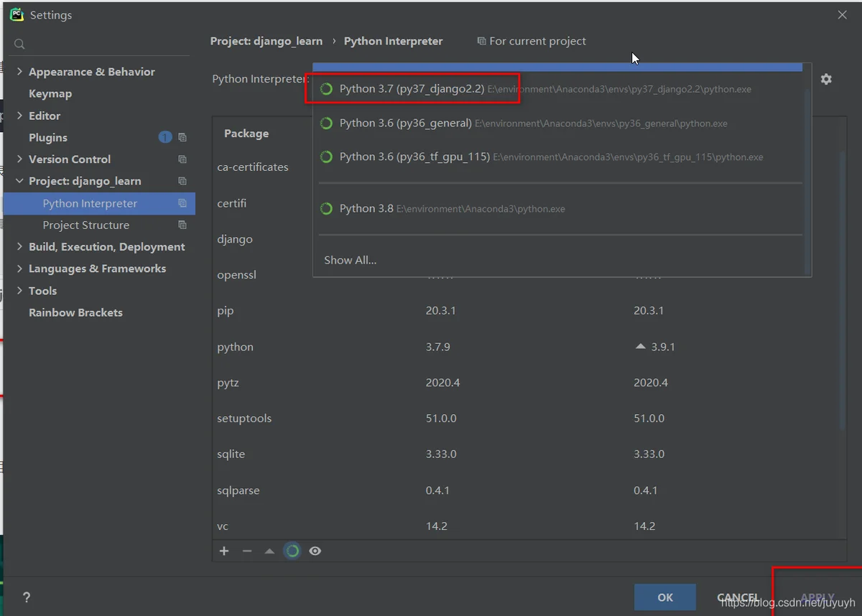Click the latest python version 3.9.1
Image resolution: width=862 pixels, height=616 pixels.
tap(663, 347)
